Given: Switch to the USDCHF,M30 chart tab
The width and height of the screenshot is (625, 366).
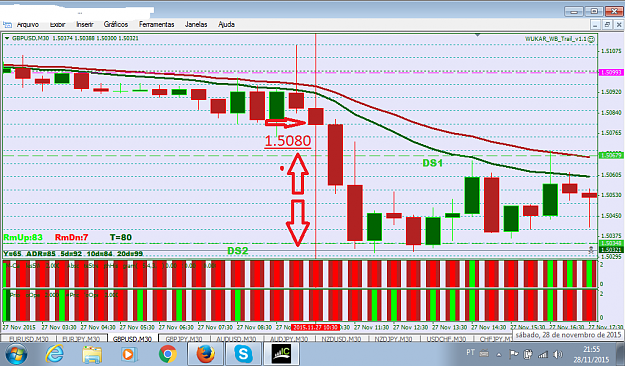Looking at the screenshot, I should [446, 339].
